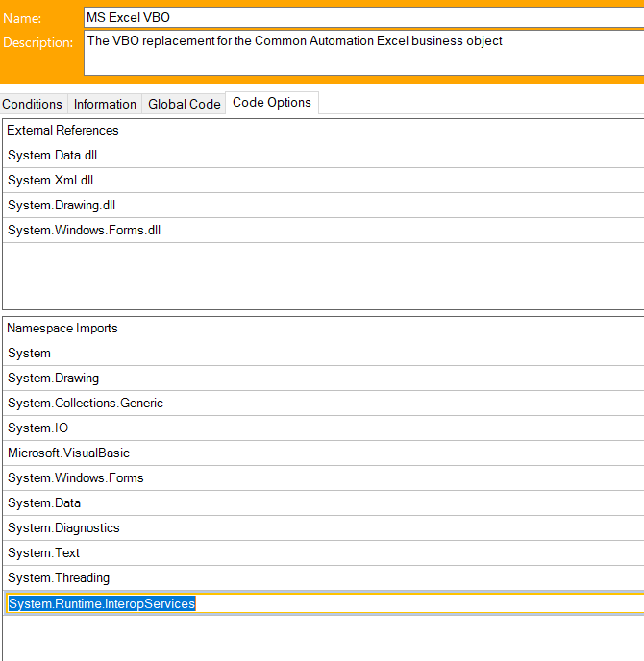Switch to the Conditions tab

[33, 104]
